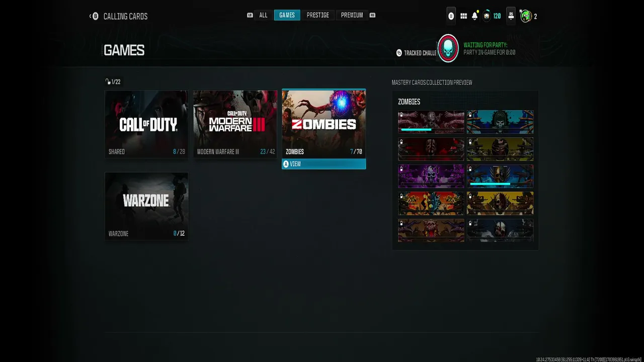Click the LB bumper icon beside ALL
This screenshot has height=362, width=644.
[x=250, y=15]
